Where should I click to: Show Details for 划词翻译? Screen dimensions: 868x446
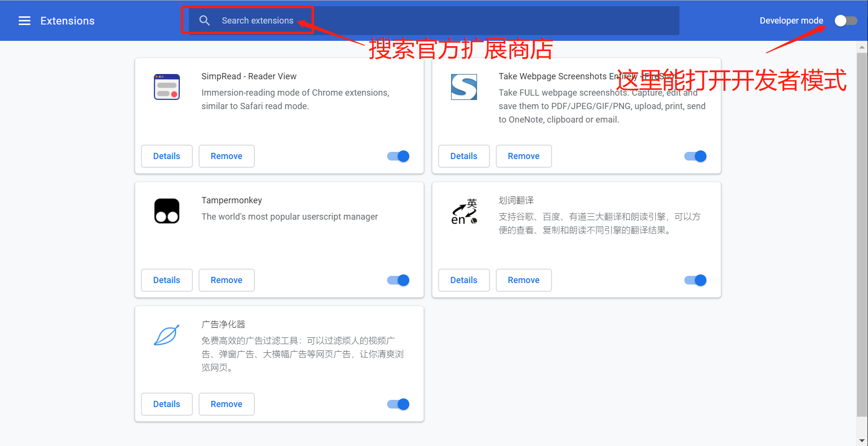coord(464,280)
